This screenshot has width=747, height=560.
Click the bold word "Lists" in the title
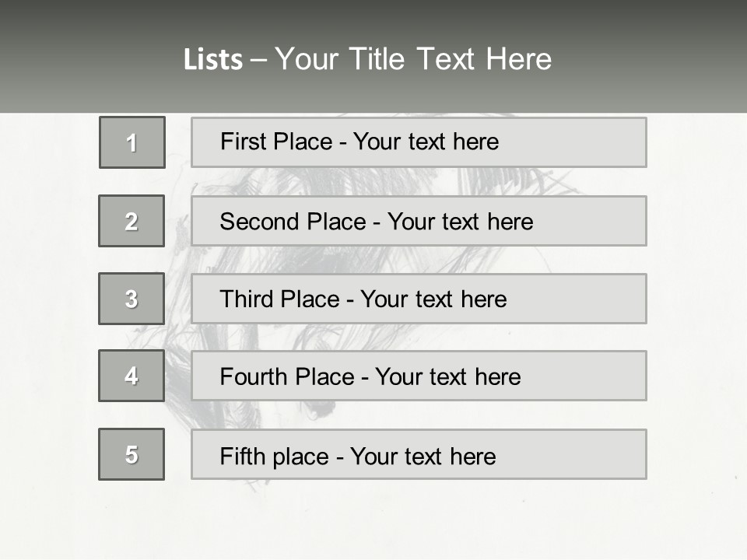coord(213,60)
